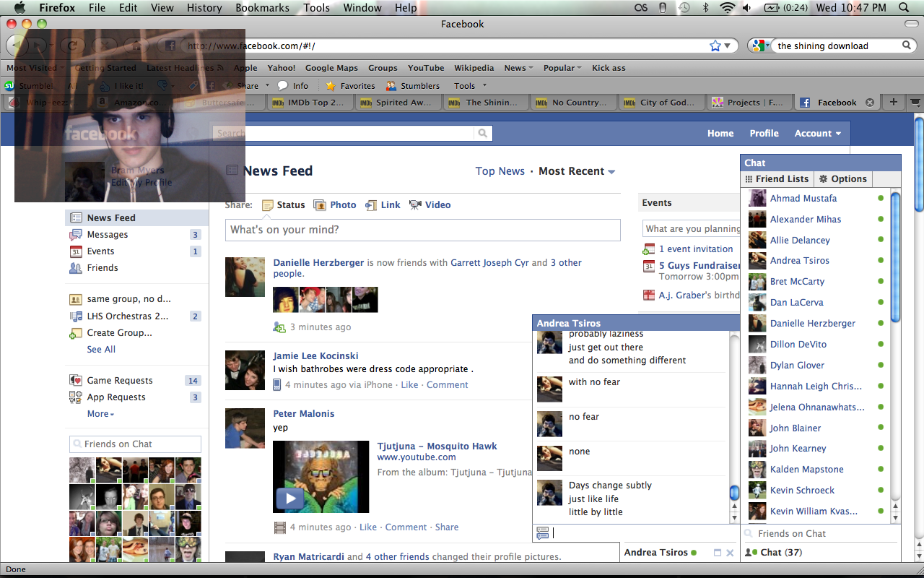The width and height of the screenshot is (924, 578).
Task: Click the bookmark star in the URL bar
Action: pos(715,46)
